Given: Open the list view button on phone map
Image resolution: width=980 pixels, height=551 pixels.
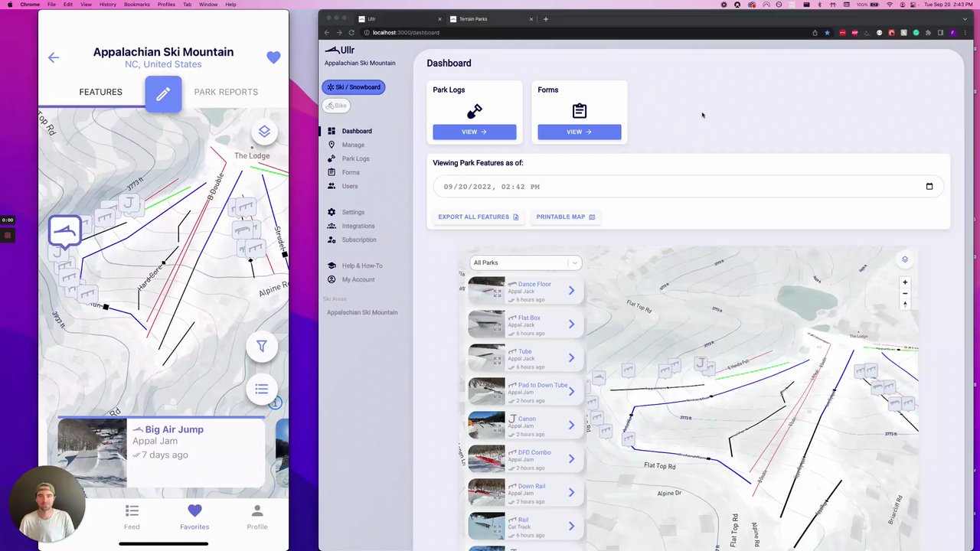Looking at the screenshot, I should click(261, 390).
